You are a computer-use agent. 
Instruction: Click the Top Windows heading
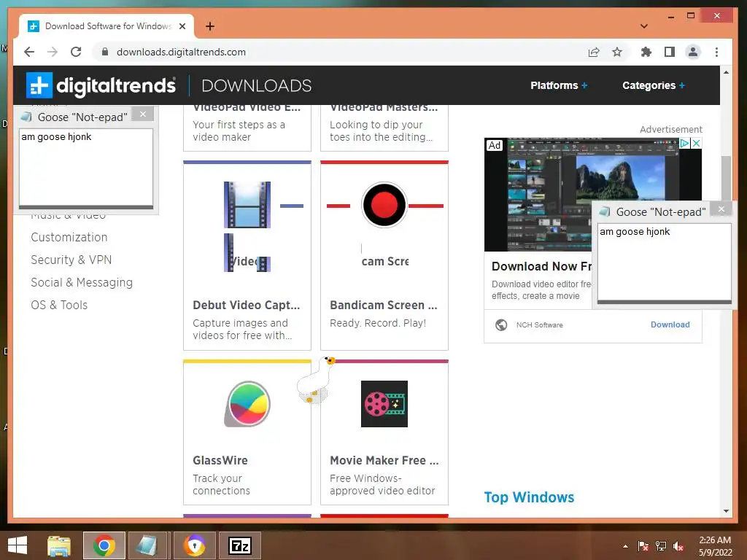tap(529, 497)
